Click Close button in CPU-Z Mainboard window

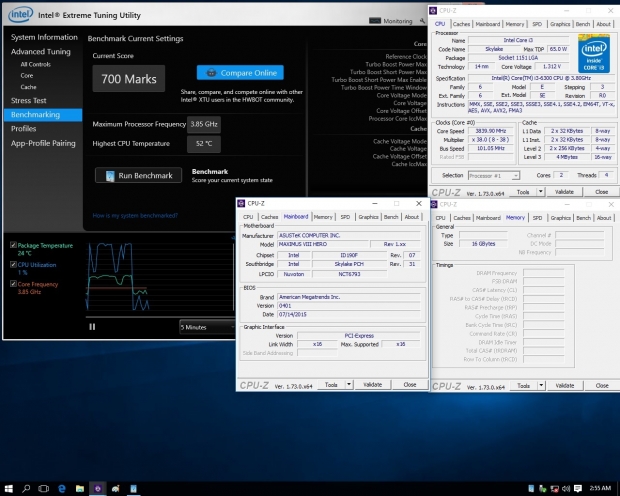[x=410, y=384]
